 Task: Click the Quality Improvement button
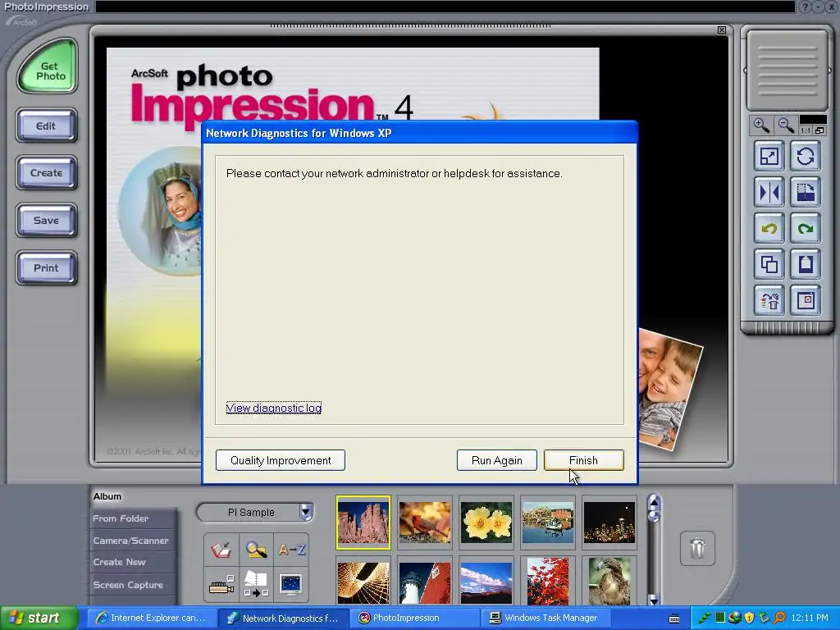click(x=281, y=460)
